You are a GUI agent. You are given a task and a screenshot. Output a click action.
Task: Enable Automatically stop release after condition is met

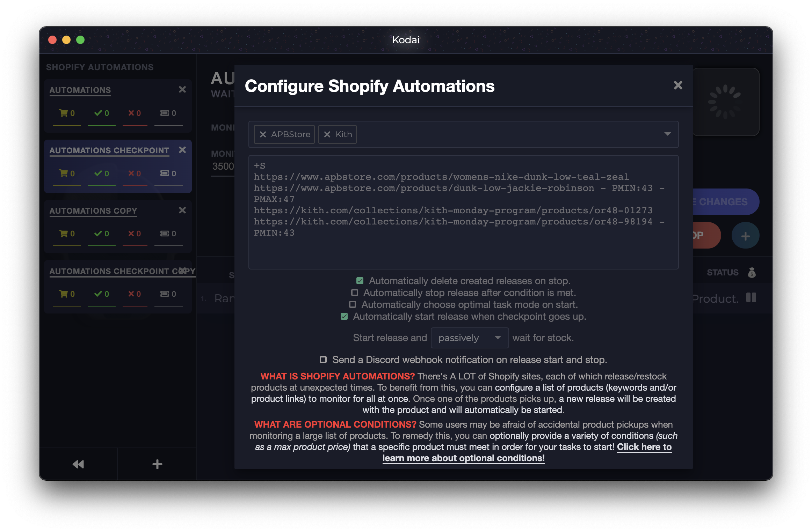click(355, 293)
